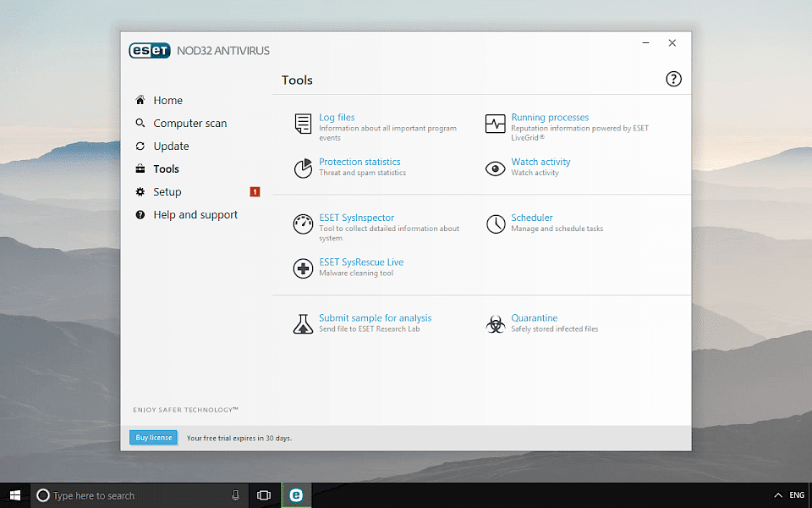Click the 'Malware cleaning tool' description
The image size is (812, 508).
point(356,273)
